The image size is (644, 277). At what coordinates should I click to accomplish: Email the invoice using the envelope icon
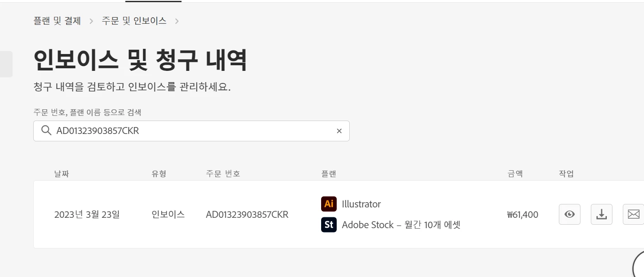(633, 214)
